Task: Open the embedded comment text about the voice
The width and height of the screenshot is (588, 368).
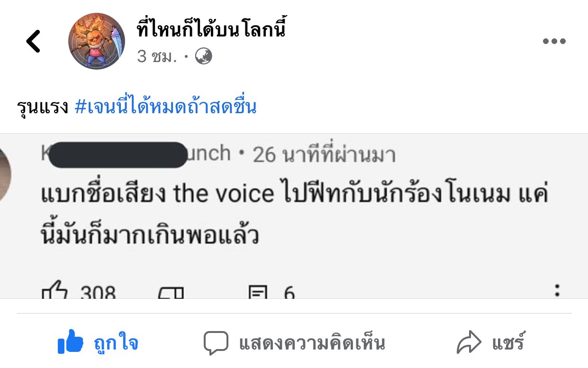Action: (x=294, y=213)
